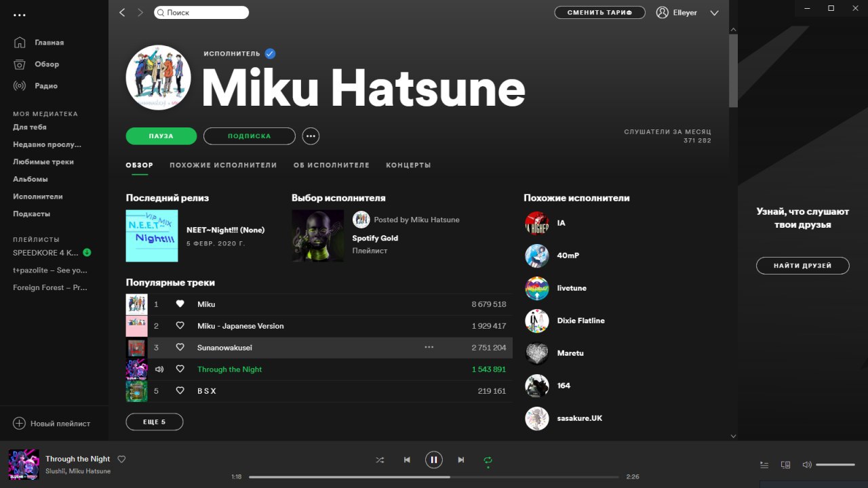The width and height of the screenshot is (868, 488).
Task: Open the Spotify Gold playlist cover
Action: click(317, 236)
